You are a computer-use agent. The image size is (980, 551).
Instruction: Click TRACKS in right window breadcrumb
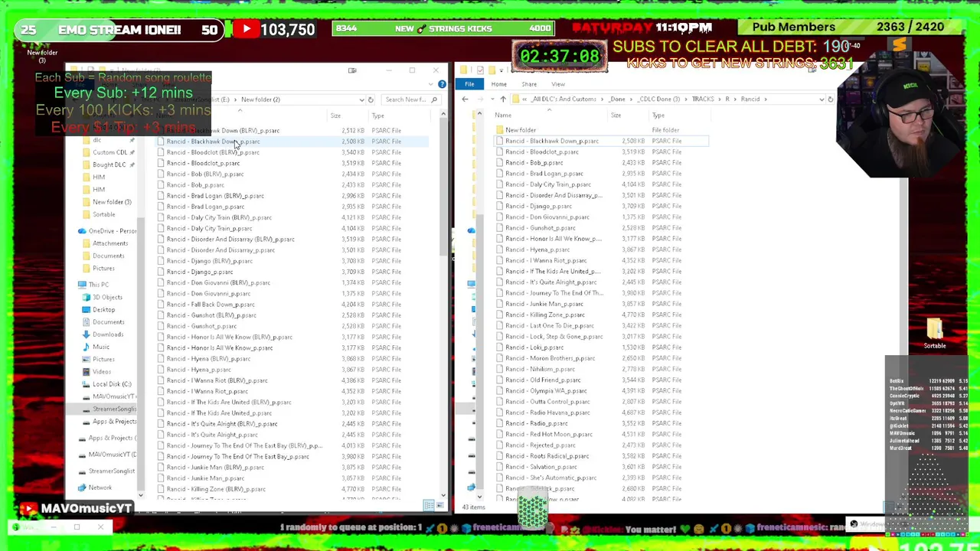tap(703, 99)
